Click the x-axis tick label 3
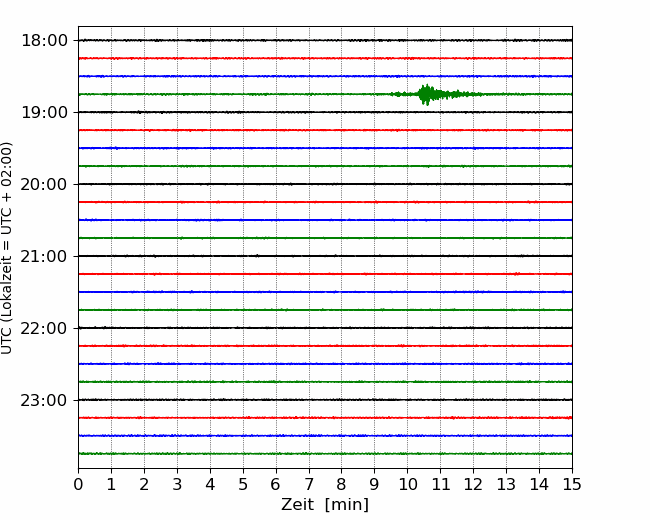 click(x=177, y=484)
